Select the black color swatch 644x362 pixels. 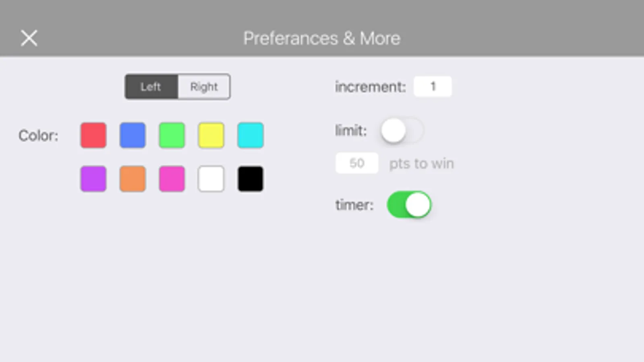point(251,179)
